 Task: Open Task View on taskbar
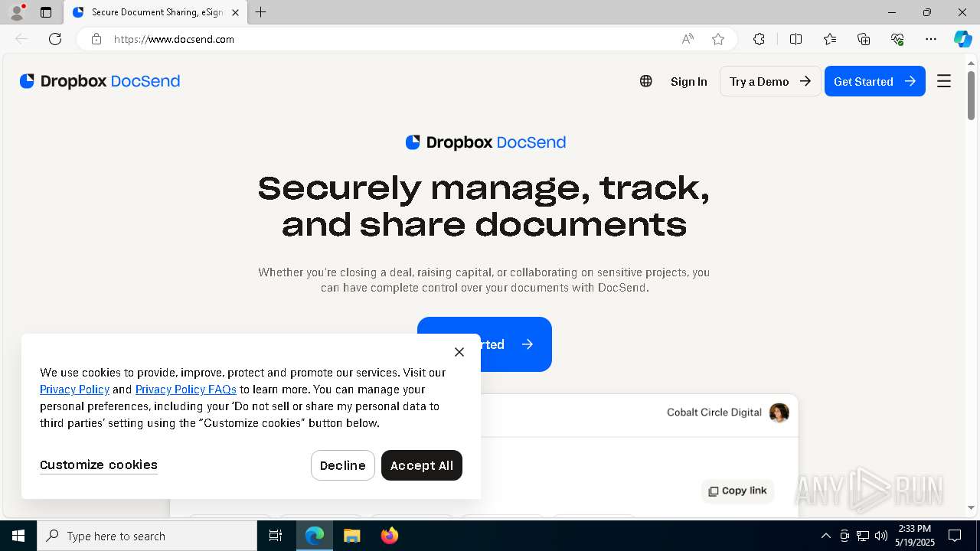[x=276, y=536]
